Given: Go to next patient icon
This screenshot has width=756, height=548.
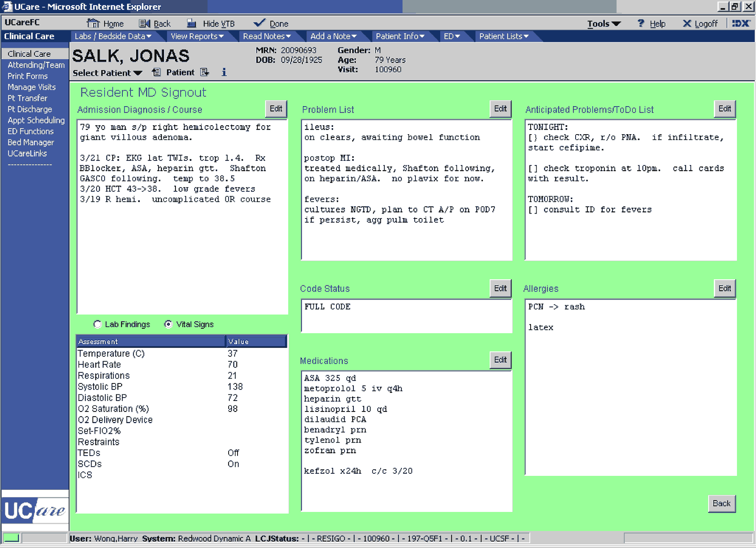Looking at the screenshot, I should pyautogui.click(x=205, y=73).
